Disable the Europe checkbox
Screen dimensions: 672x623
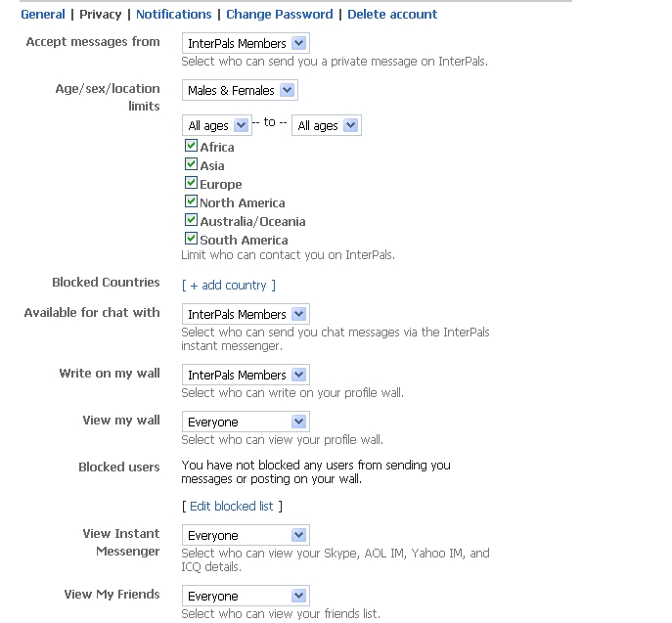(x=191, y=183)
